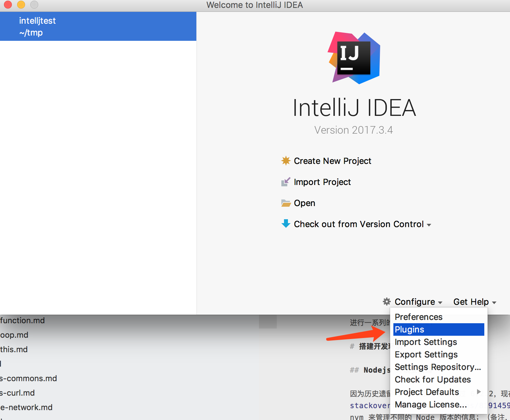Open Preferences from the Configure menu
The height and width of the screenshot is (420, 510).
tap(418, 317)
